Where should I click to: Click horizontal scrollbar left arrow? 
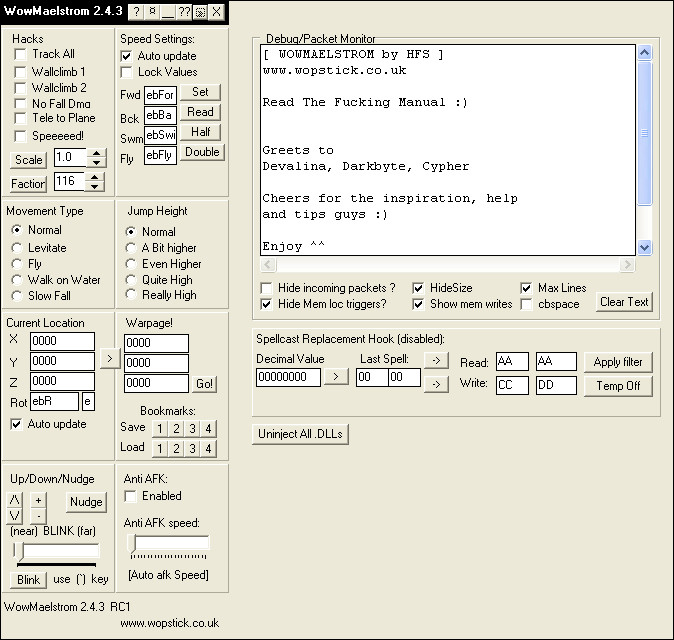(x=268, y=264)
